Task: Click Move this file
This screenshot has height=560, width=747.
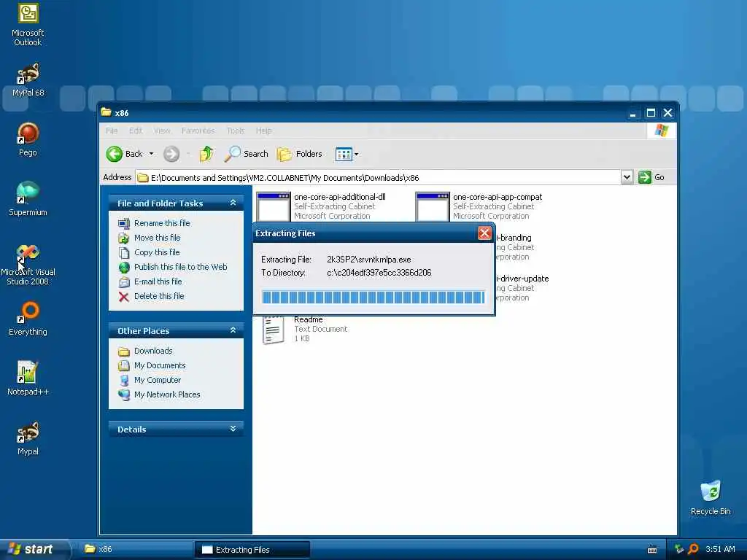Action: (158, 238)
